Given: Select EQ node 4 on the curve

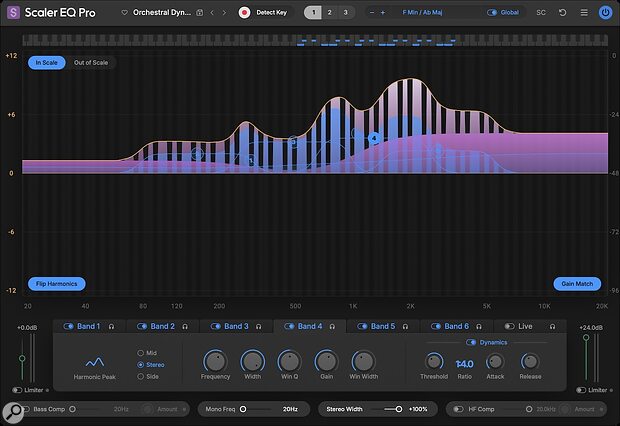Looking at the screenshot, I should (374, 138).
